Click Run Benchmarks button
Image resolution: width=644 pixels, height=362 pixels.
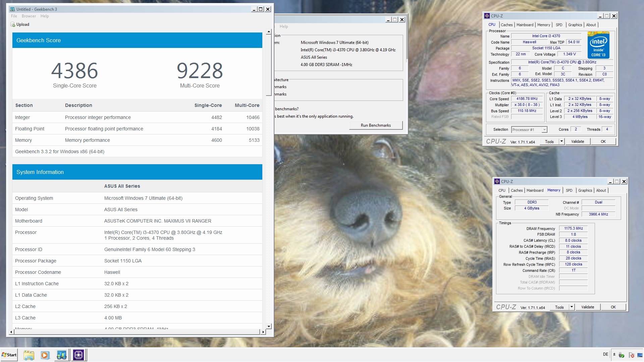coord(376,125)
